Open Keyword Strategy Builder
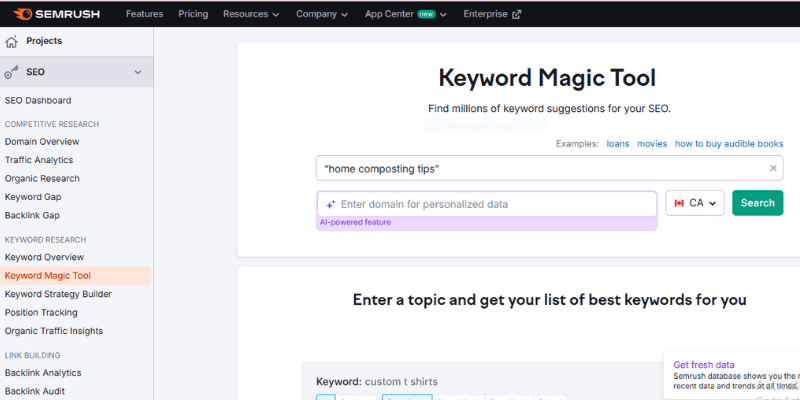Viewport: 800px width, 400px height. 58,294
